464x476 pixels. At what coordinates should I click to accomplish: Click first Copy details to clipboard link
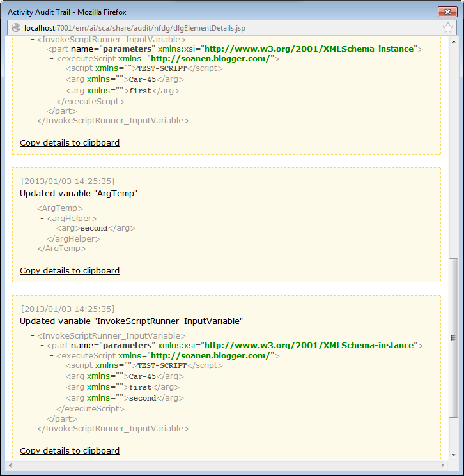click(70, 142)
